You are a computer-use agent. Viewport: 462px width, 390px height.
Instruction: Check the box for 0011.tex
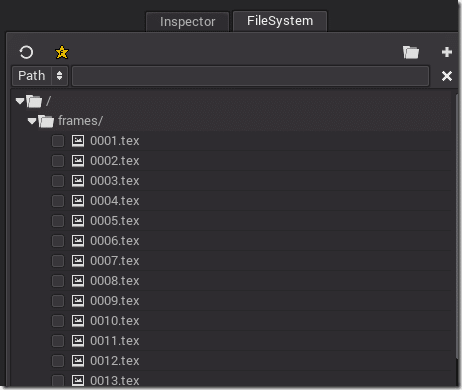(58, 341)
